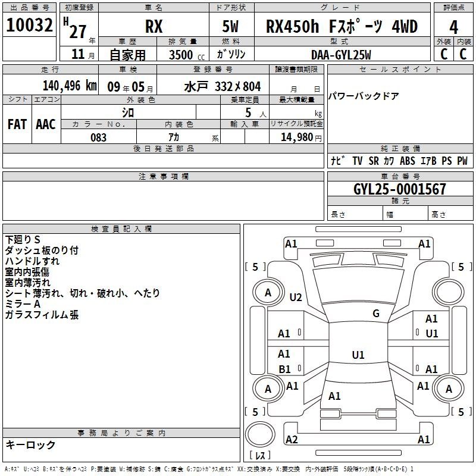Click the 注意事項欄 header
Screen dimensions: 476x476
(163, 176)
